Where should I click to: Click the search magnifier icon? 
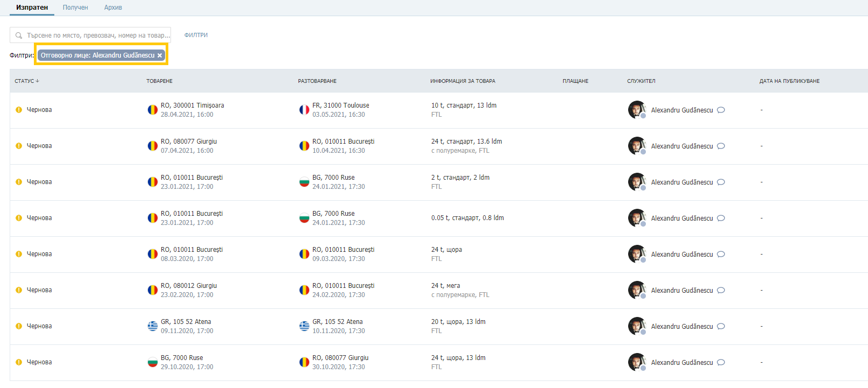coord(19,36)
